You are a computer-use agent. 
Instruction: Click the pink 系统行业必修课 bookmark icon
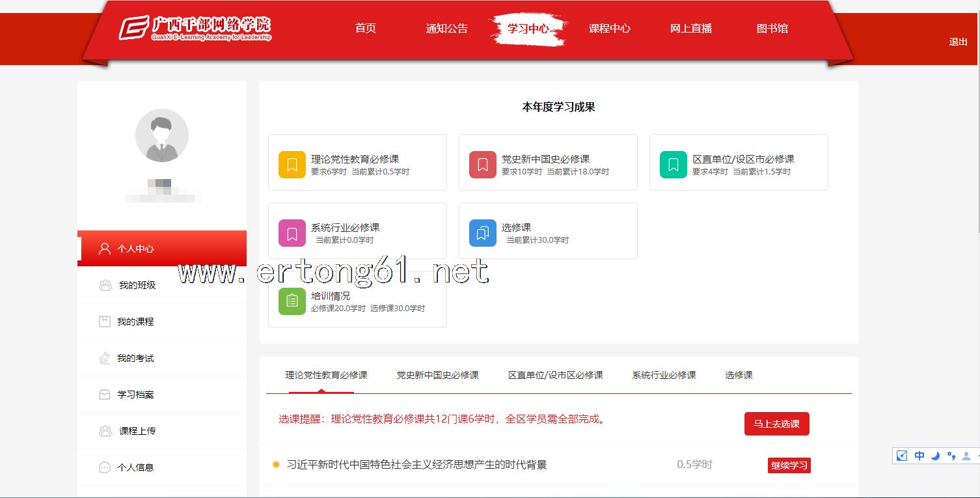tap(292, 233)
